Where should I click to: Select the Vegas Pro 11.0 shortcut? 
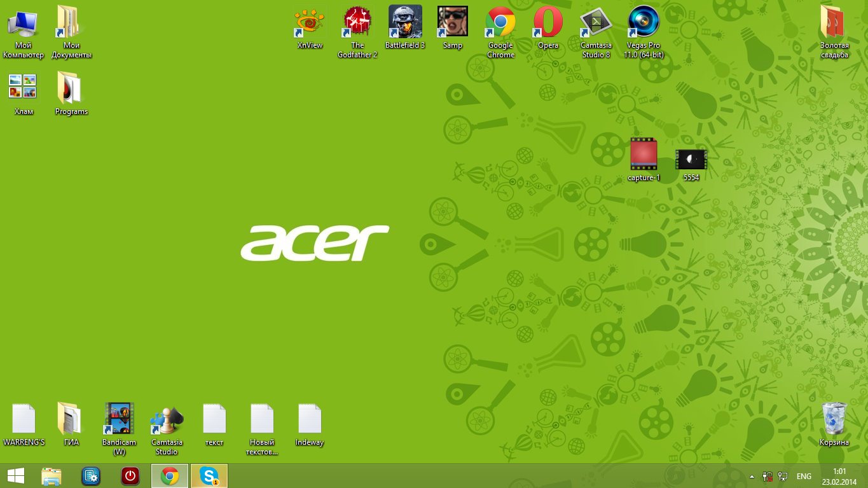[644, 32]
